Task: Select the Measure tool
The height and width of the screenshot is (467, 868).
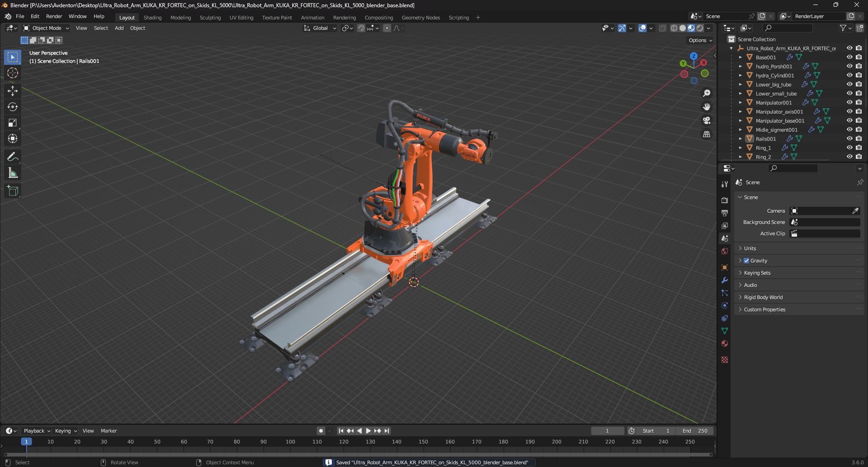Action: (x=13, y=173)
